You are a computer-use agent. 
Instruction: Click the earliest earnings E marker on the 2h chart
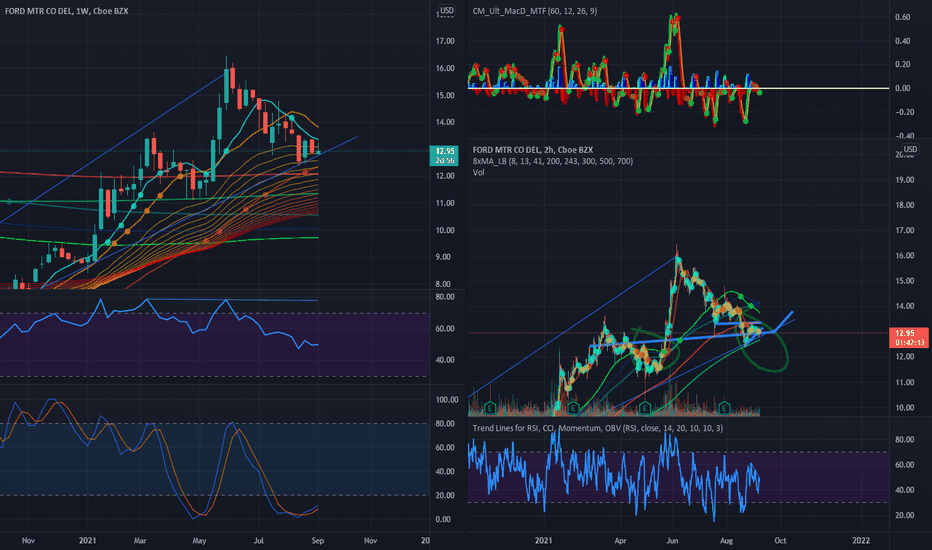490,408
